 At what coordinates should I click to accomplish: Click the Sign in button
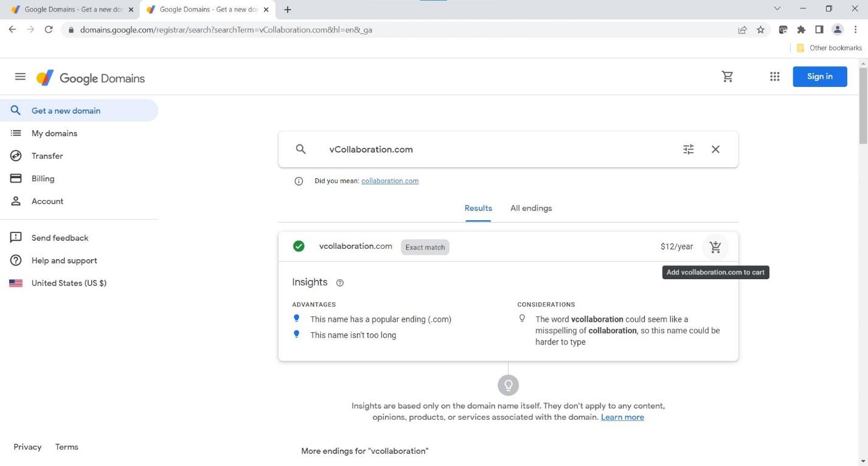point(819,77)
